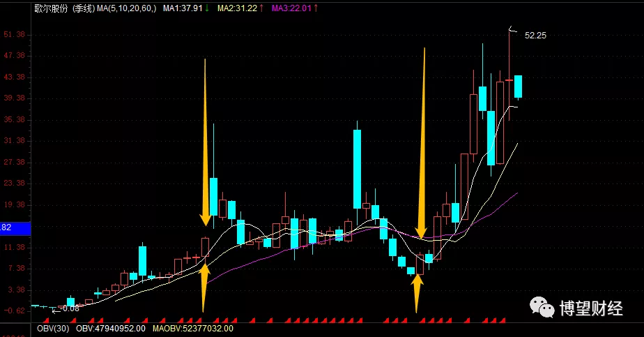This screenshot has height=337, width=644.
Task: Click the MA1:37.91 moving average value
Action: [183, 8]
